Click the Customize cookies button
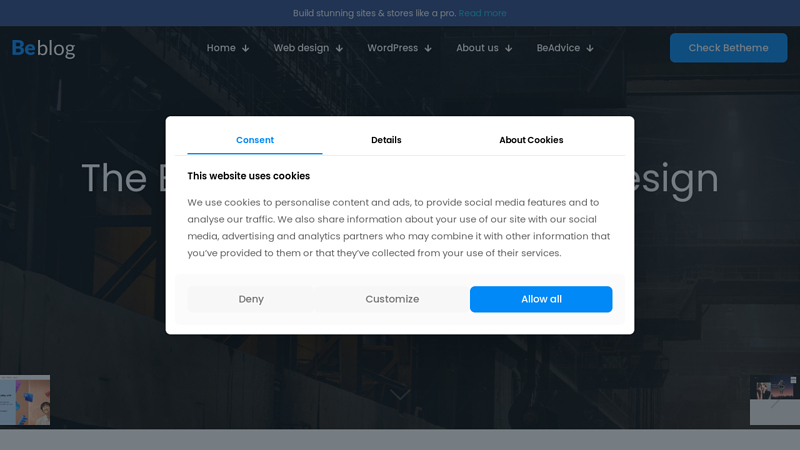The width and height of the screenshot is (800, 450). 392,299
